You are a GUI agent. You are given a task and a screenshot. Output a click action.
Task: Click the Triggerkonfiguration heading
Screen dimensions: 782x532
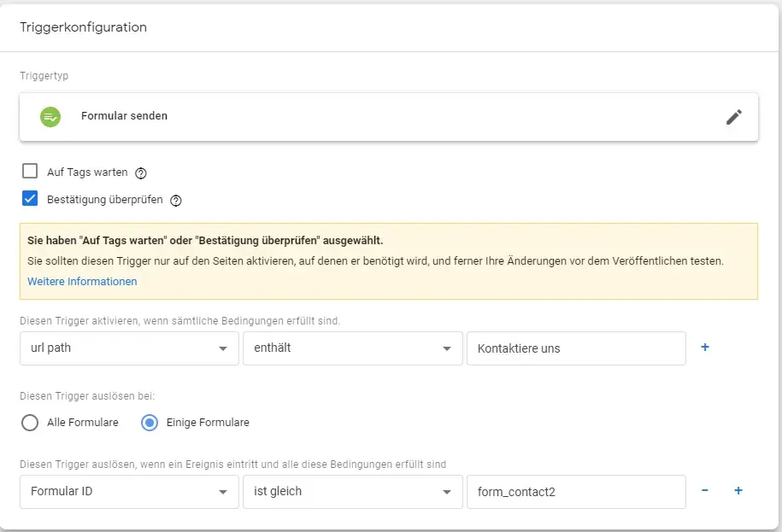point(84,27)
